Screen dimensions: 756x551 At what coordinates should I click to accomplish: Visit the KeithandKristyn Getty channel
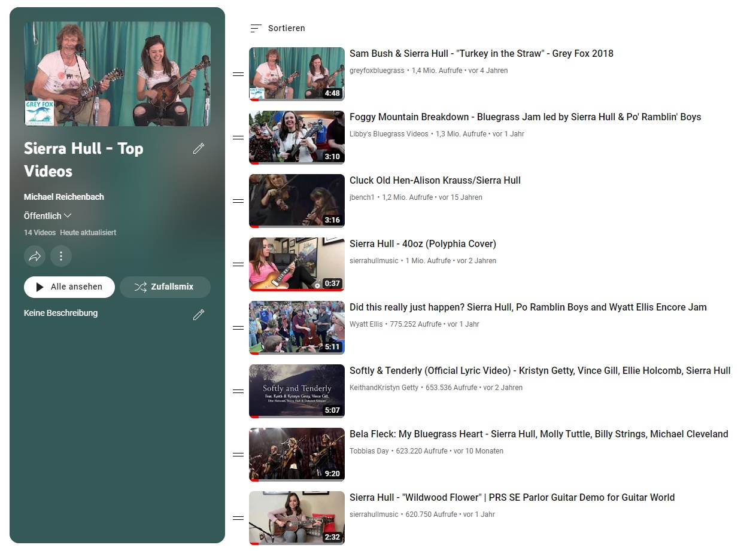pos(384,388)
